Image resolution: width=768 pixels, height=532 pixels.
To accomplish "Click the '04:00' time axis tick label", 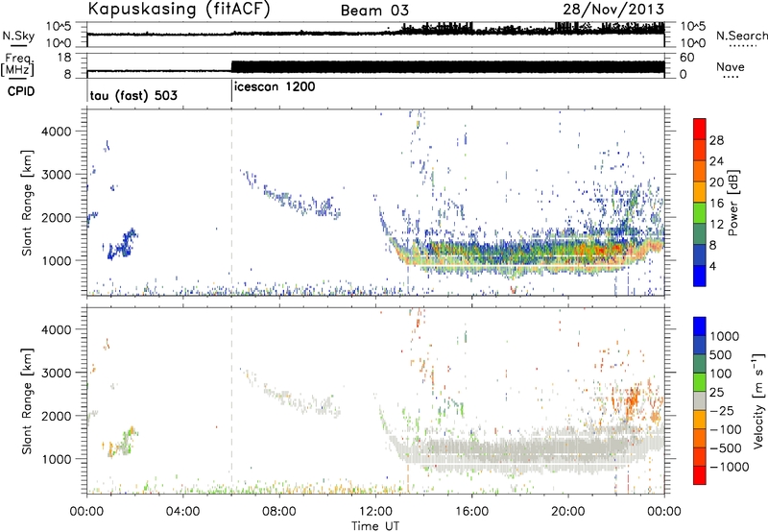I will point(183,512).
